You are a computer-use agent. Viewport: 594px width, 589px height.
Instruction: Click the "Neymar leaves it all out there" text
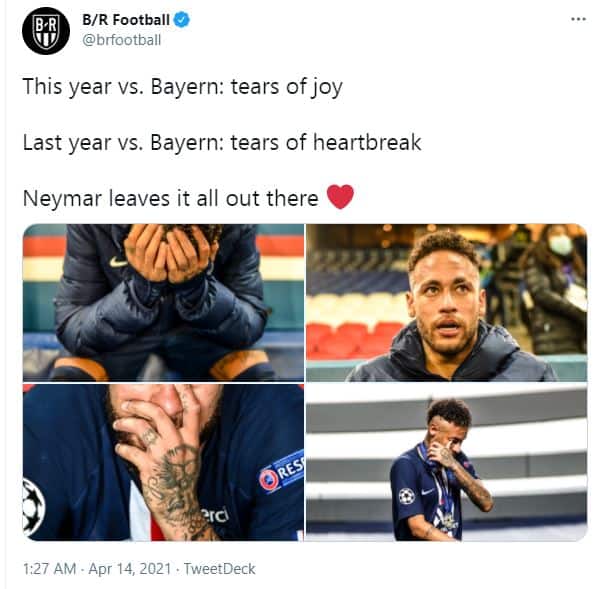pyautogui.click(x=171, y=198)
